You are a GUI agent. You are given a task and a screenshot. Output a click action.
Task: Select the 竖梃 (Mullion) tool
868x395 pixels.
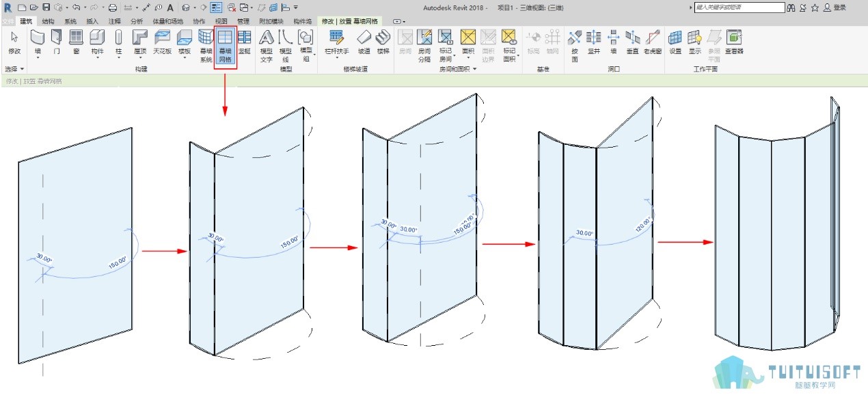point(244,43)
